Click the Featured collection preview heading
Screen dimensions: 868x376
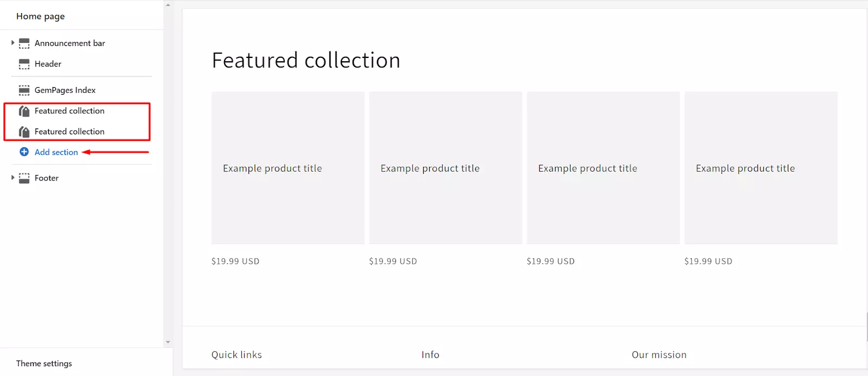point(306,60)
